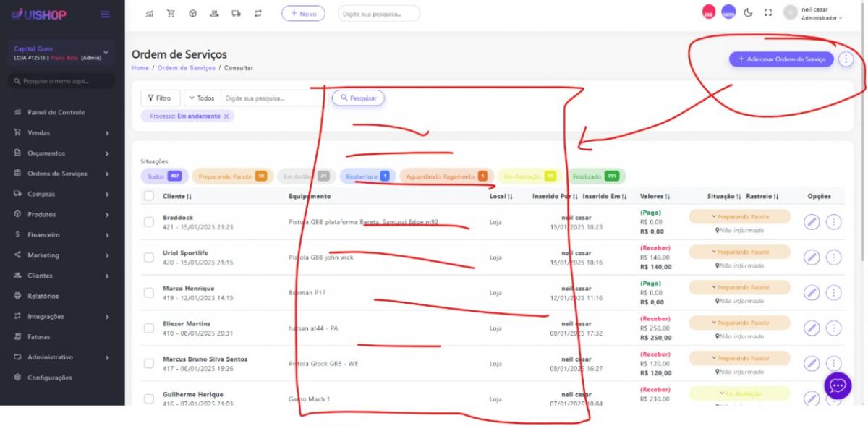Open Braddock's 'Preparando Pacote' status dropdown
868x426 pixels.
pyautogui.click(x=739, y=216)
